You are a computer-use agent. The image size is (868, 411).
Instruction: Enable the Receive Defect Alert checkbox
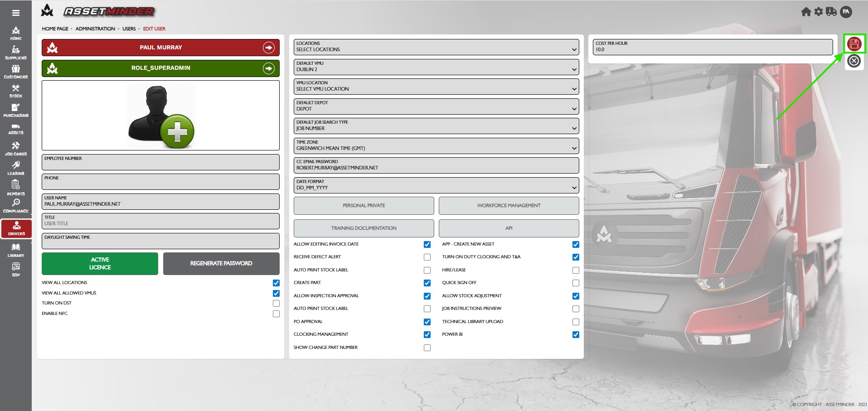point(427,257)
